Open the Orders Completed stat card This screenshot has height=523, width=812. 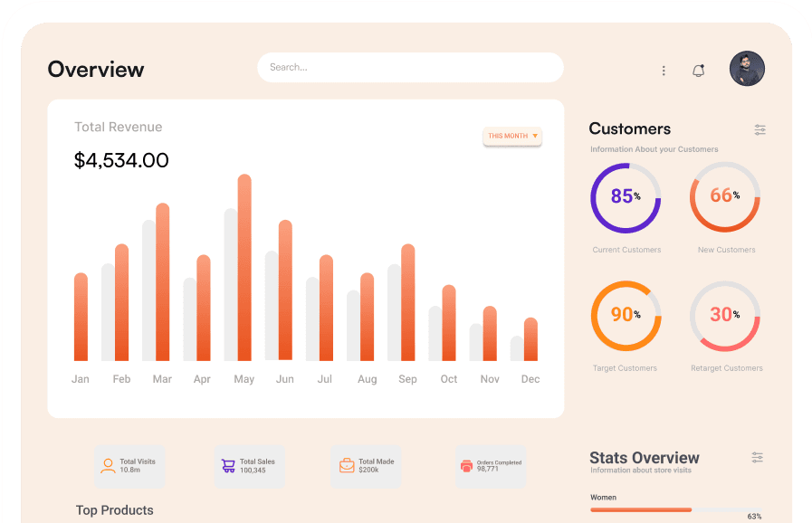coord(490,466)
